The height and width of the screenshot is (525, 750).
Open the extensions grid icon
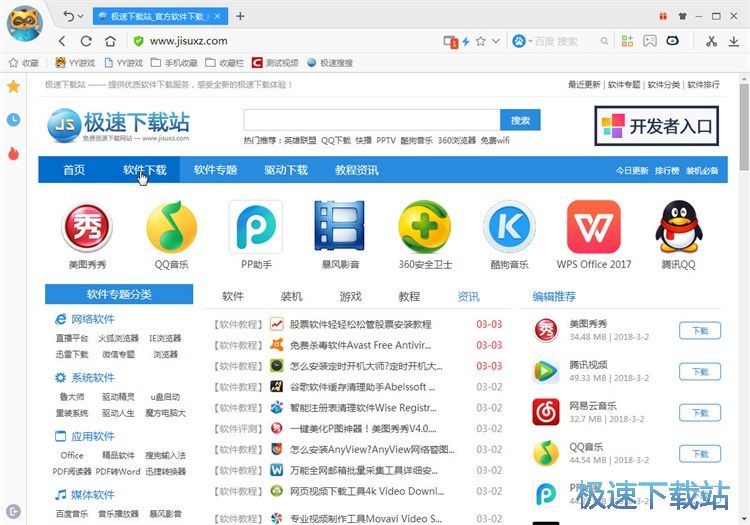click(x=627, y=41)
